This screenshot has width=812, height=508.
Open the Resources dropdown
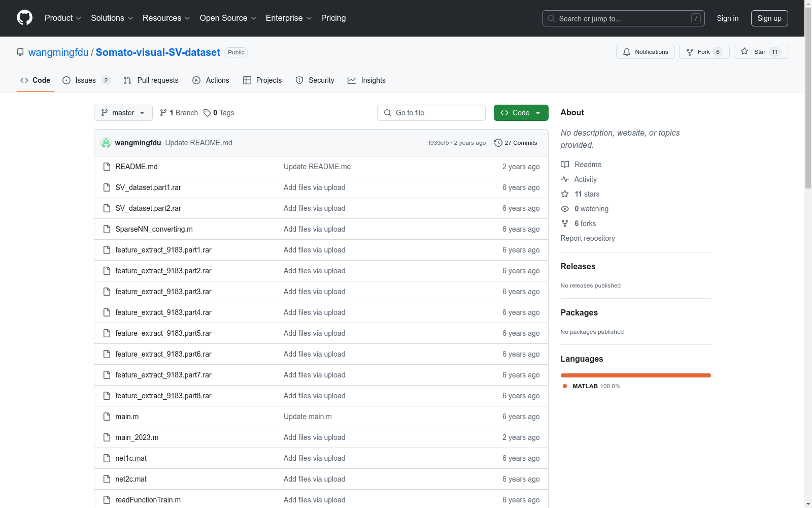[x=166, y=18]
